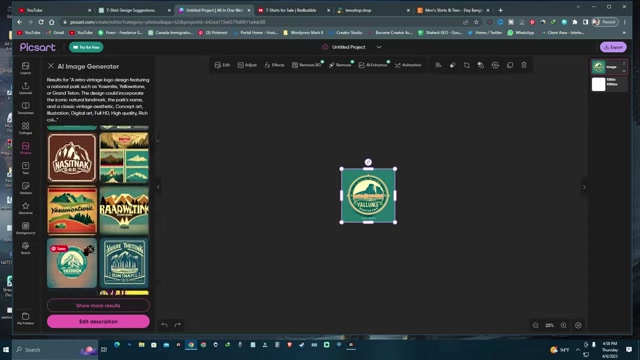Select the NASITNAK brown logo thumbnail
The height and width of the screenshot is (360, 640).
coord(72,158)
